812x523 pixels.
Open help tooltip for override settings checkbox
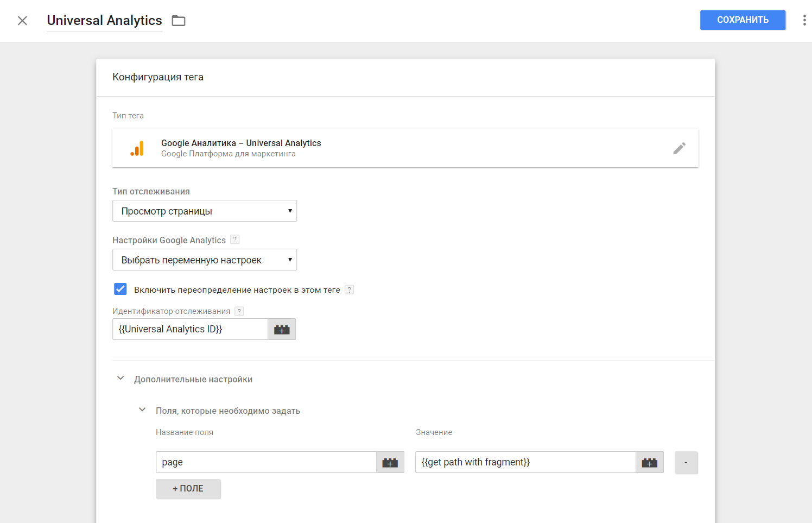[x=350, y=289]
